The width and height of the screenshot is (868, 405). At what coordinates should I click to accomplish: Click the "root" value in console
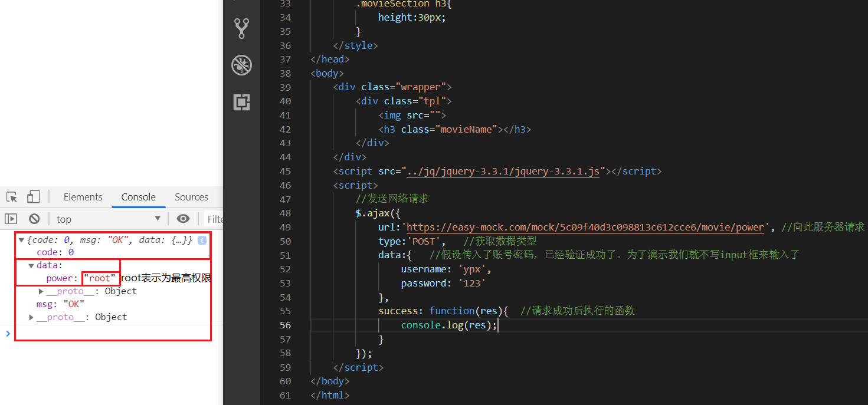(100, 278)
